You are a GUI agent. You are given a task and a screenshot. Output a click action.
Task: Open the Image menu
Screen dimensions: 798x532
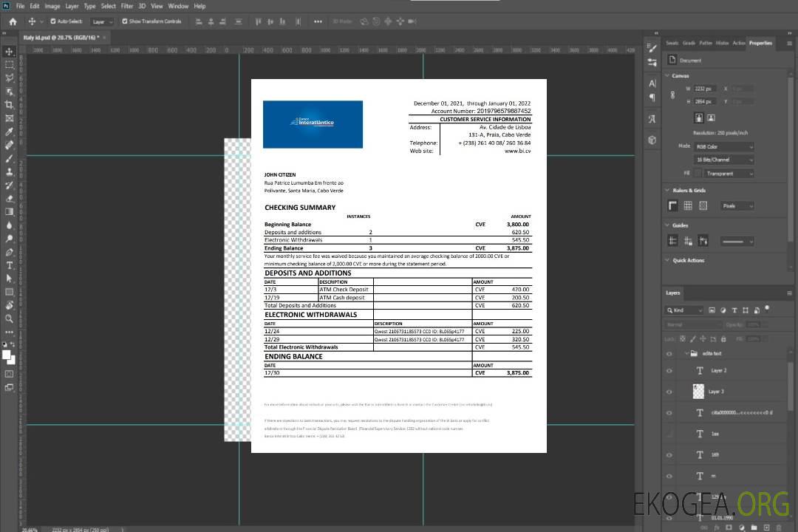(x=52, y=6)
